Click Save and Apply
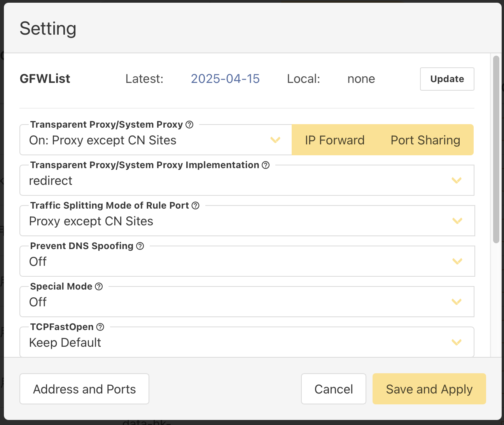 pos(429,389)
